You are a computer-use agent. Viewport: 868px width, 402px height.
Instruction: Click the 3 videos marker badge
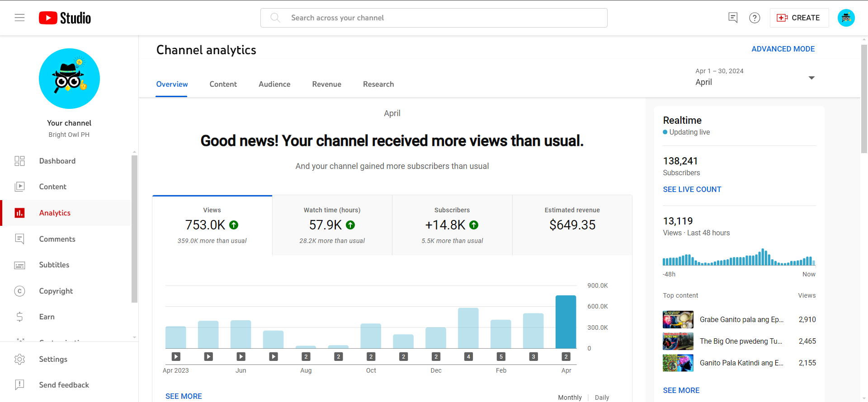[533, 356]
